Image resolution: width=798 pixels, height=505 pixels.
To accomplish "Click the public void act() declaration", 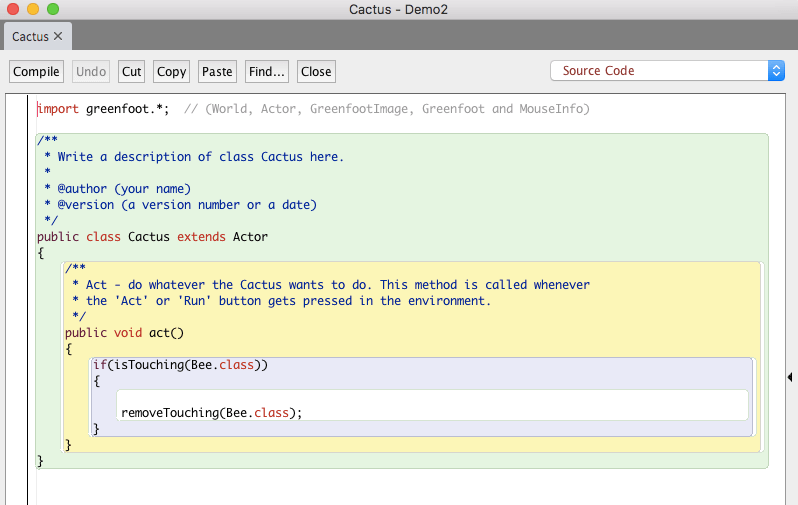I will [124, 333].
